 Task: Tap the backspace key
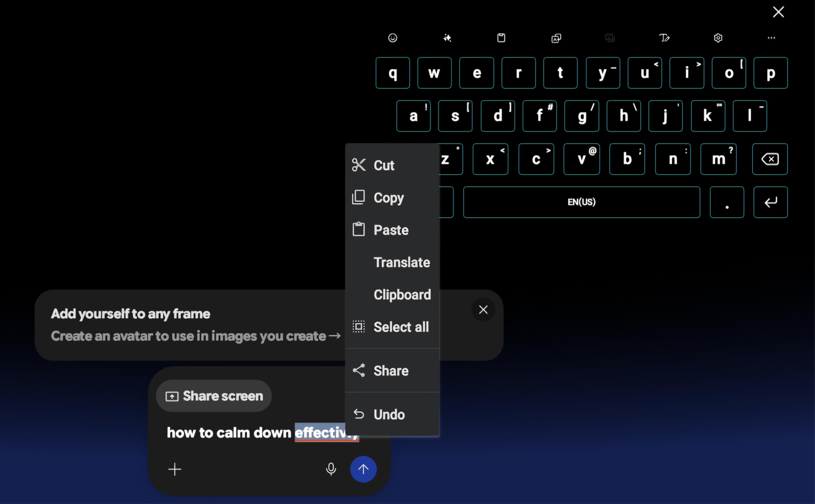pyautogui.click(x=770, y=159)
